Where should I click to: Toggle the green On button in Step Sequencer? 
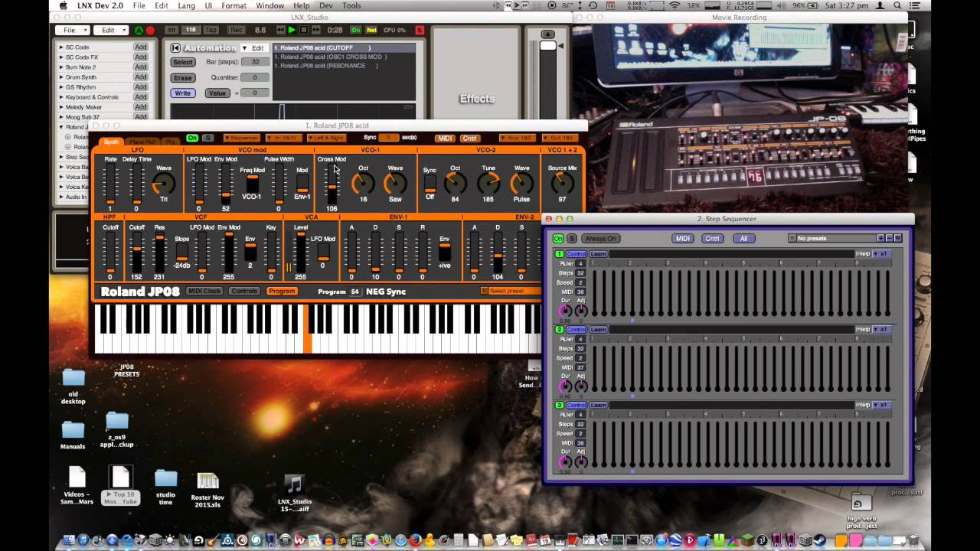click(x=558, y=239)
